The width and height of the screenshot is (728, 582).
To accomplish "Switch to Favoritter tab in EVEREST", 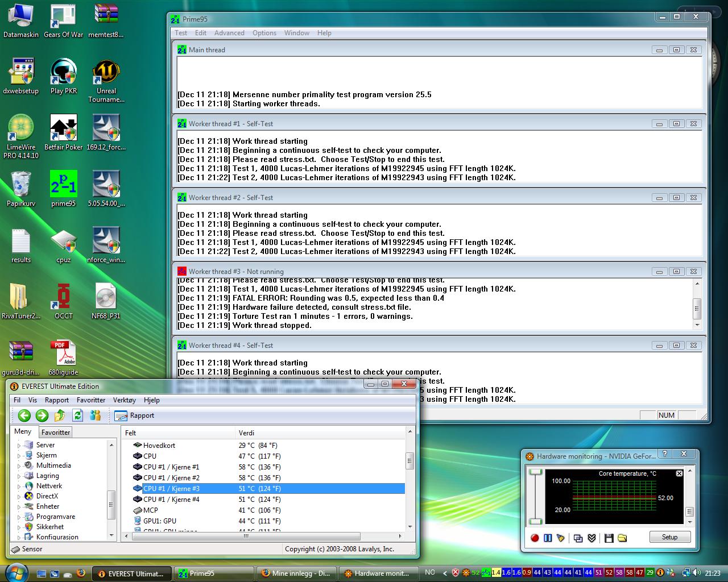I will [56, 433].
